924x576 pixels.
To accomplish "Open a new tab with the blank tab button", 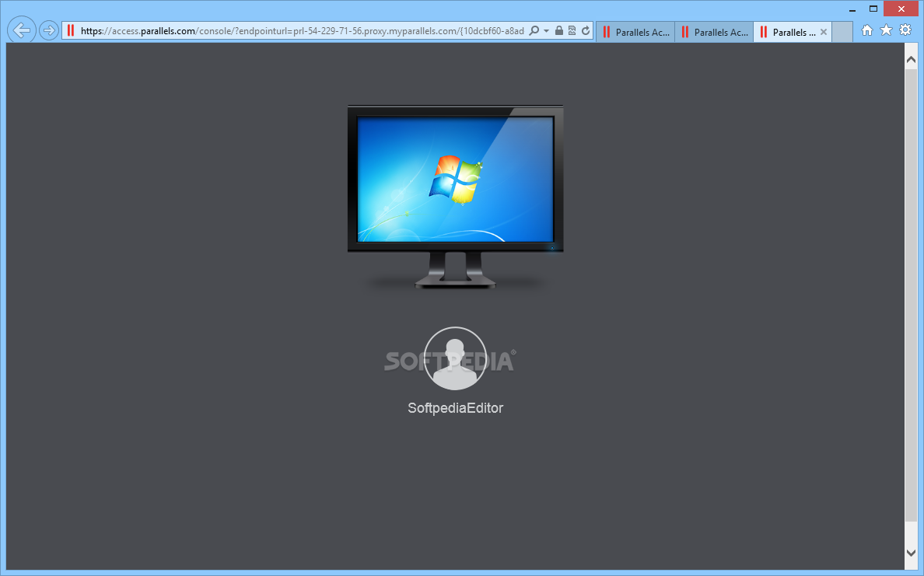I will click(842, 33).
